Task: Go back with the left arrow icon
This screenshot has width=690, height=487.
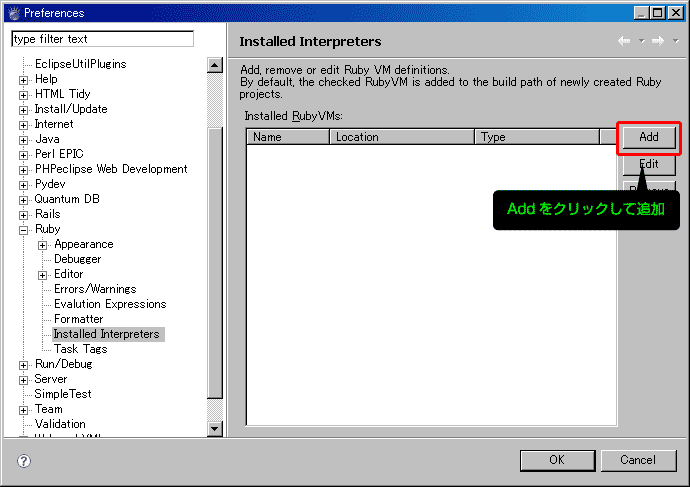Action: click(x=624, y=41)
